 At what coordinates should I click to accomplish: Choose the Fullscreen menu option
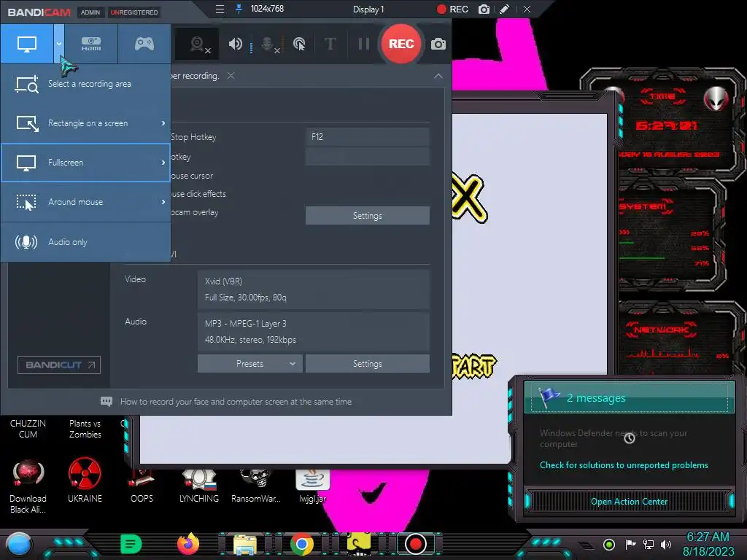(86, 163)
